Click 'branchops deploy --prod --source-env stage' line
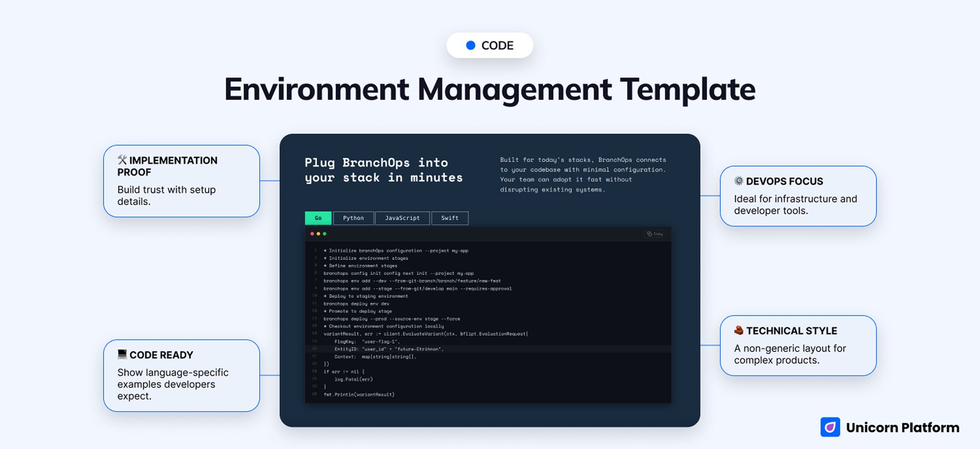The width and height of the screenshot is (980, 449). pyautogui.click(x=392, y=319)
